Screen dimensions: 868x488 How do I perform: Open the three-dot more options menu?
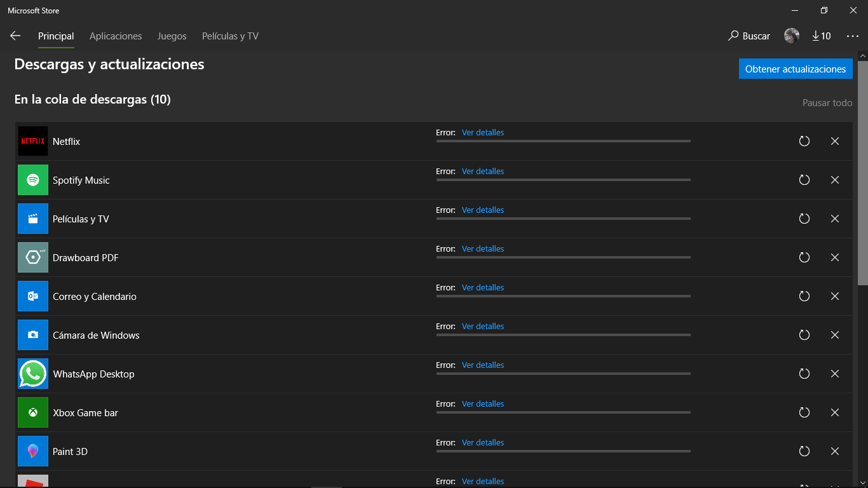point(853,36)
